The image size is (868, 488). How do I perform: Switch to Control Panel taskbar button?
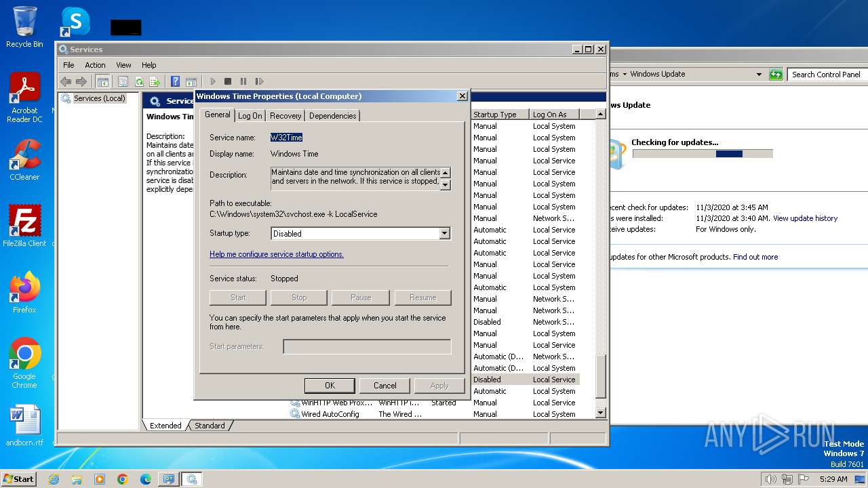(x=168, y=479)
